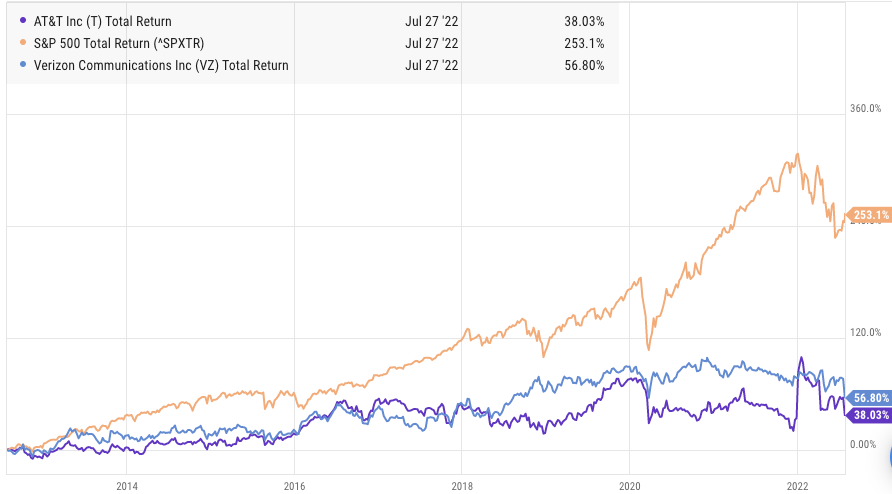Click the orange S&P 500 legend dot
892x494 pixels.
click(22, 44)
